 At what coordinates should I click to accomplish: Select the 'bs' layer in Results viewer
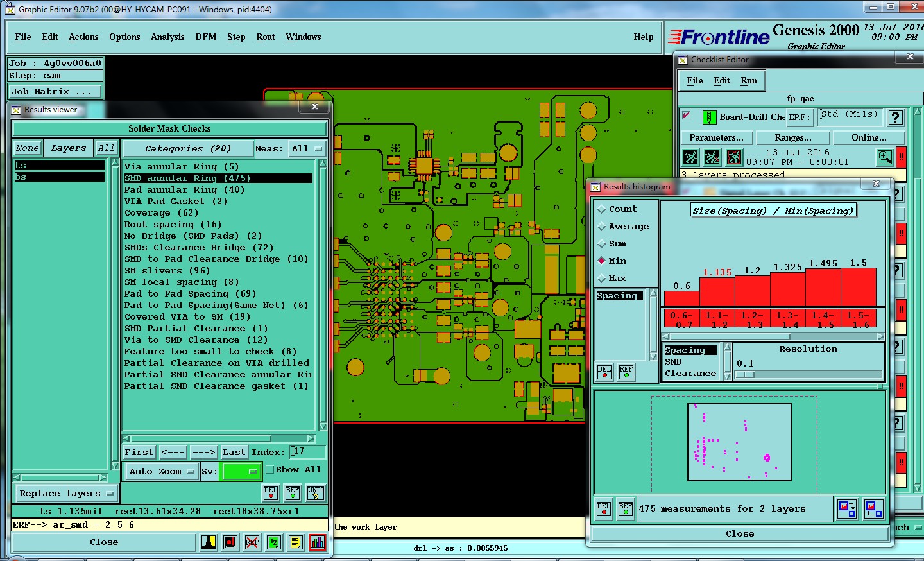point(59,177)
